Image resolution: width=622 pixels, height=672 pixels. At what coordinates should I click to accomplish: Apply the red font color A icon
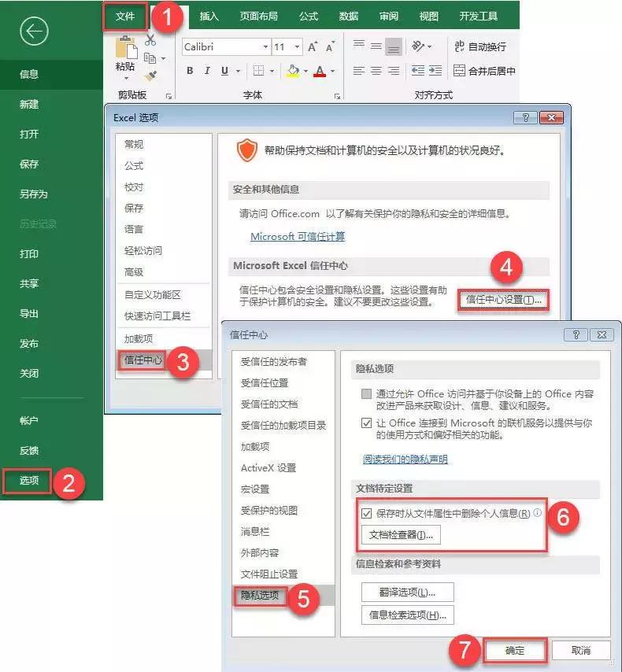(320, 71)
